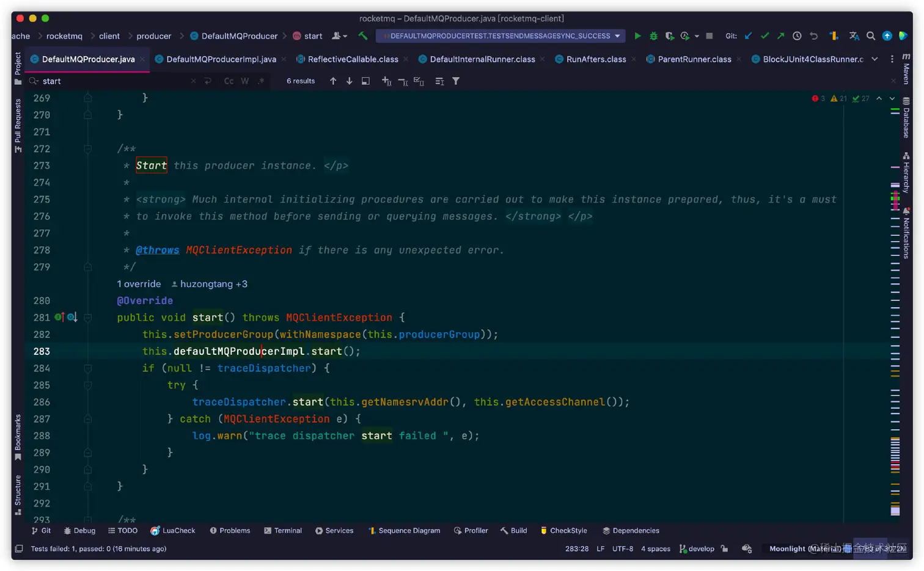Open Sequence Diagram tool window
Image resolution: width=924 pixels, height=571 pixels.
click(404, 531)
